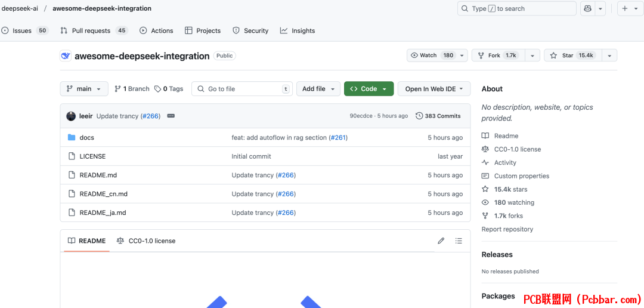Expand the Fork options dropdown arrow
Image resolution: width=644 pixels, height=308 pixels.
coord(532,55)
